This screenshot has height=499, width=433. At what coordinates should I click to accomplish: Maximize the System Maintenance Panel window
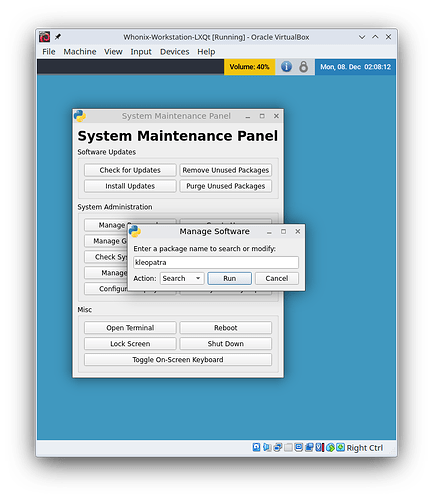tap(262, 116)
